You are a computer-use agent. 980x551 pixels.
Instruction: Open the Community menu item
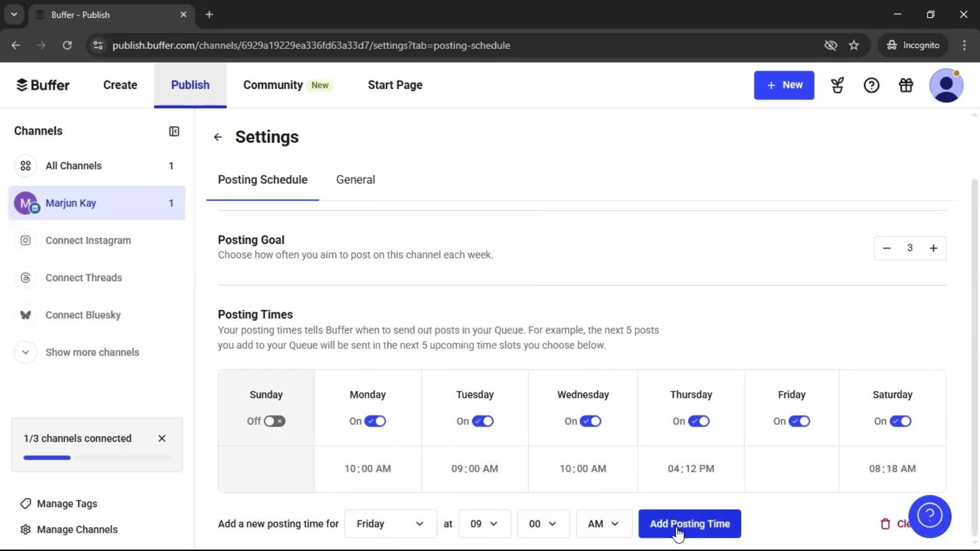[272, 85]
